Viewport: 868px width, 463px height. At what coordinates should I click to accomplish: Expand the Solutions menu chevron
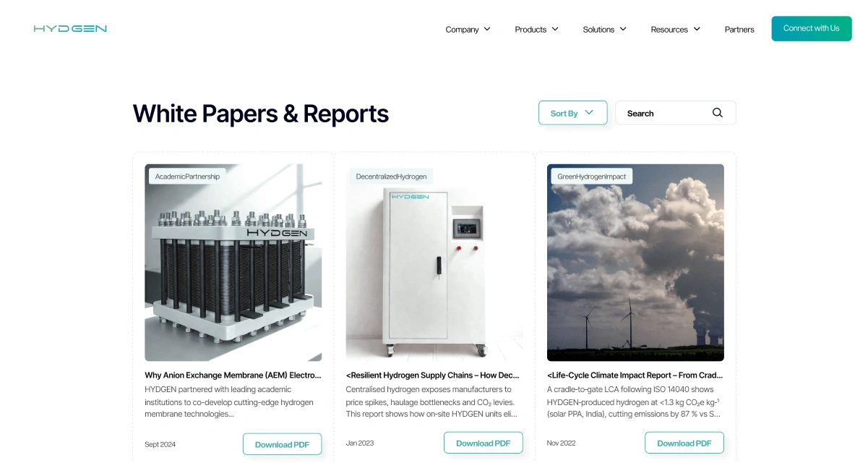click(623, 29)
